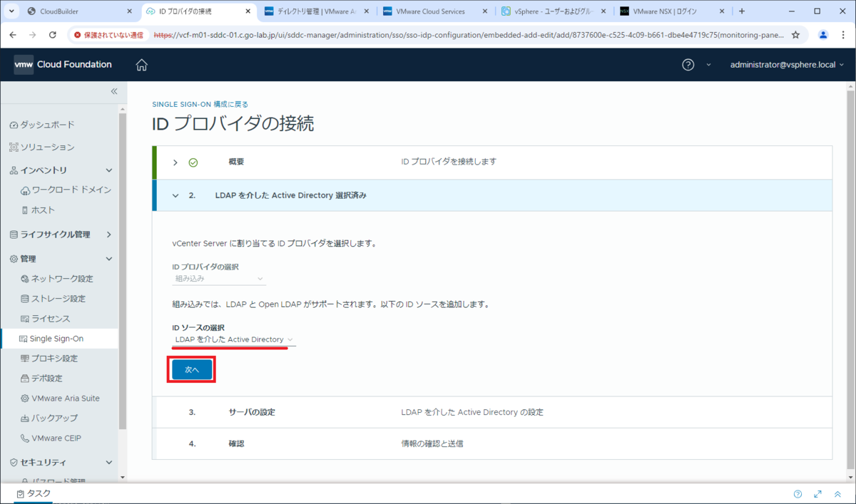Collapse the 管理 section chevron
Image resolution: width=856 pixels, height=504 pixels.
point(109,259)
